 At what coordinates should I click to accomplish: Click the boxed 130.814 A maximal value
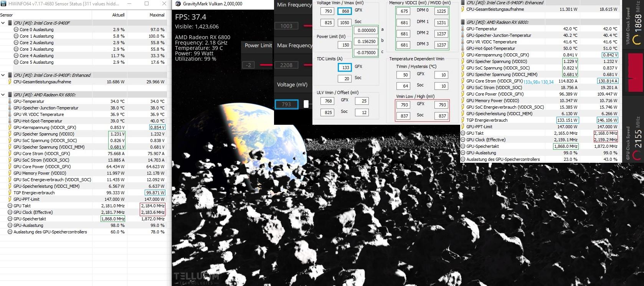pyautogui.click(x=608, y=81)
